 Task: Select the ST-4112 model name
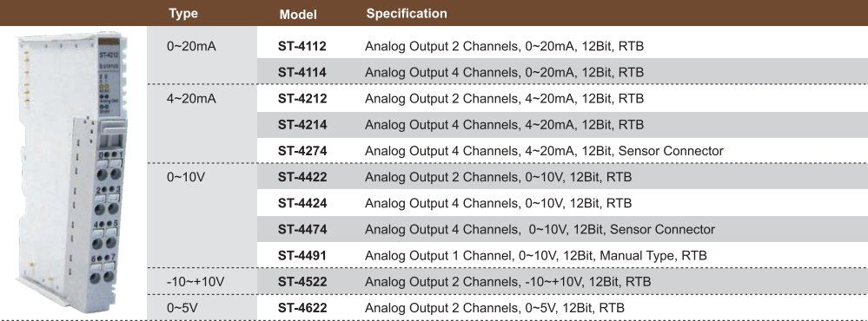pos(301,46)
